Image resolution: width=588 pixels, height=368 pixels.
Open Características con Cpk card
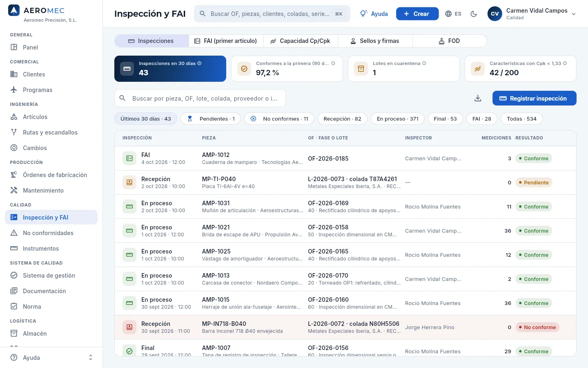(521, 69)
